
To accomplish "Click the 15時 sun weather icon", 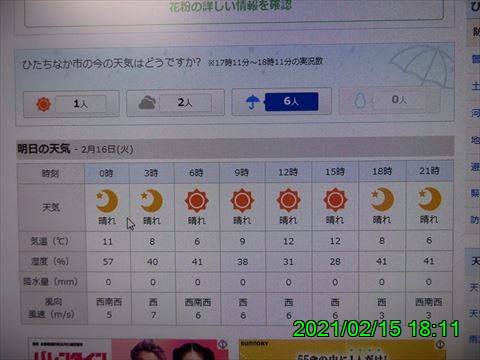I will tap(335, 200).
